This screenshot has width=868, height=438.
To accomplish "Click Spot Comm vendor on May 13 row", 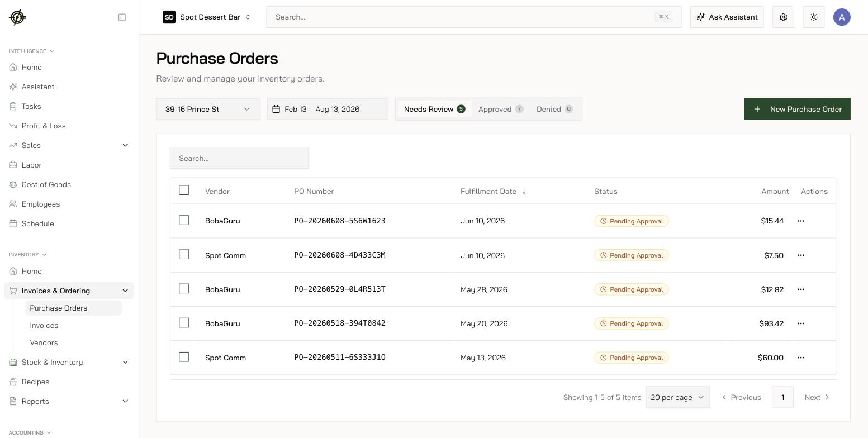I will click(x=225, y=358).
